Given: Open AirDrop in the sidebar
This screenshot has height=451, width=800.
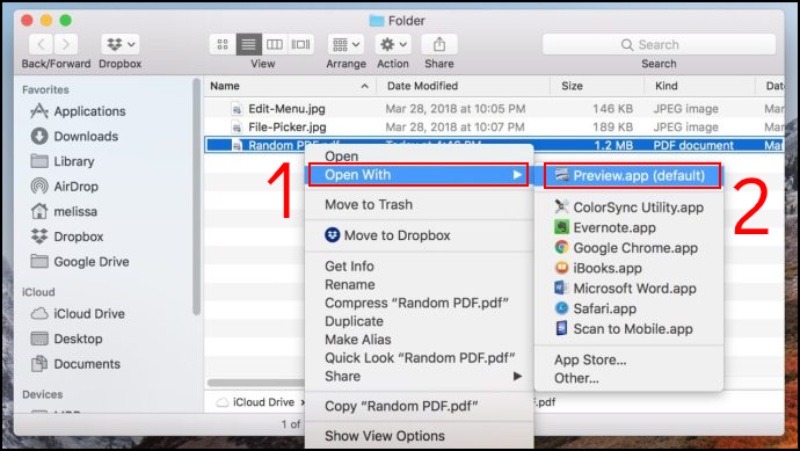Looking at the screenshot, I should 65,186.
